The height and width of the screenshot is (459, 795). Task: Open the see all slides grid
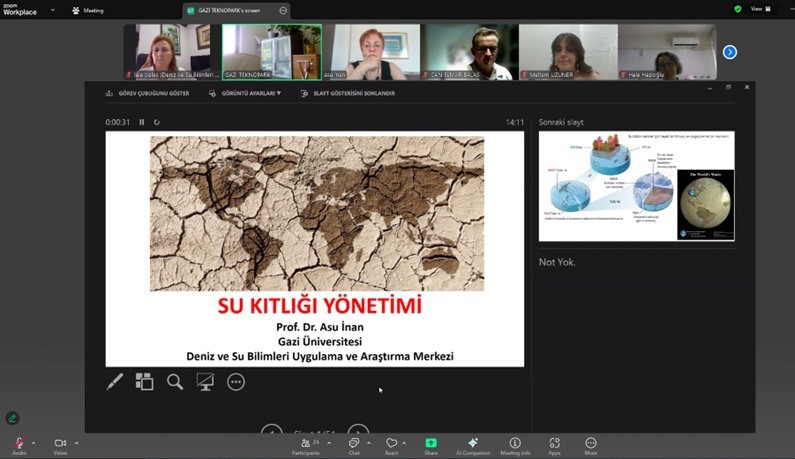coord(144,382)
